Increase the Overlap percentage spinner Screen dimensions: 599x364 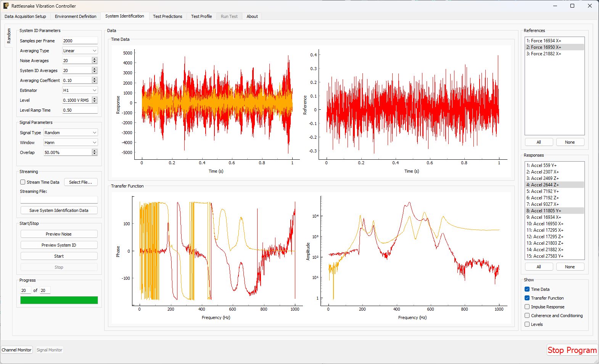95,151
